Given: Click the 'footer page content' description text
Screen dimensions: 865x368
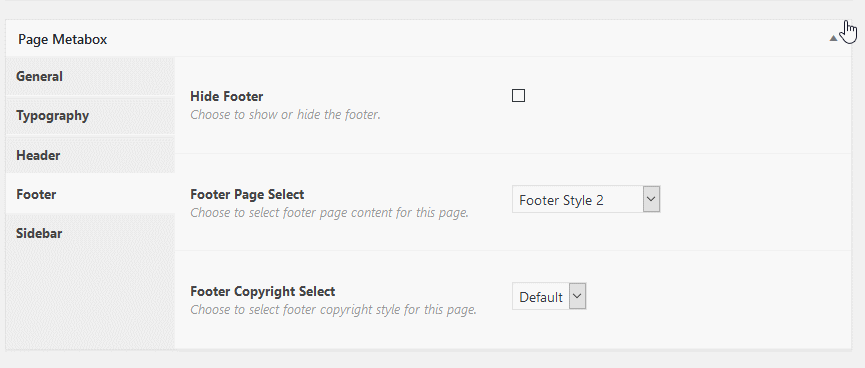Looking at the screenshot, I should pos(329,212).
